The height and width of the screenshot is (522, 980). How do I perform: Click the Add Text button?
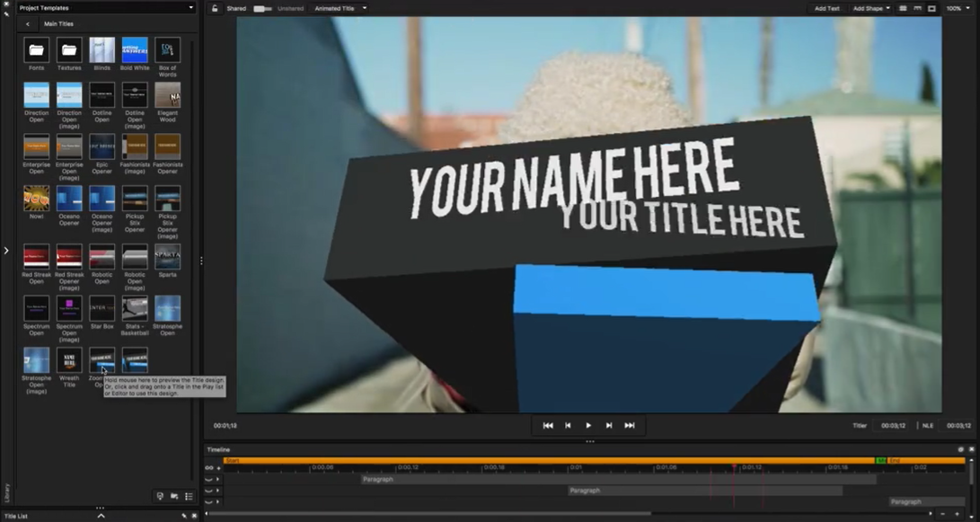pyautogui.click(x=826, y=8)
